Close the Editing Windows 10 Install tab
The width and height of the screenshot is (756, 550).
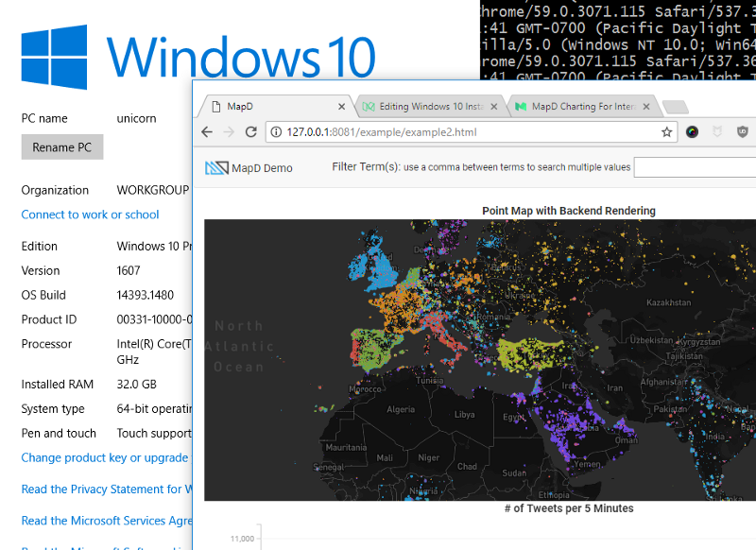493,107
